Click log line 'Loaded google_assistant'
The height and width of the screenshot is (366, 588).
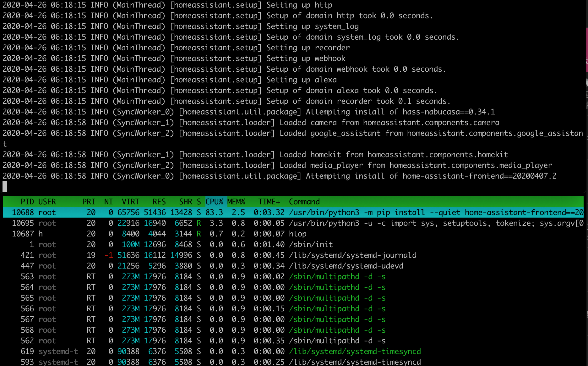click(293, 138)
